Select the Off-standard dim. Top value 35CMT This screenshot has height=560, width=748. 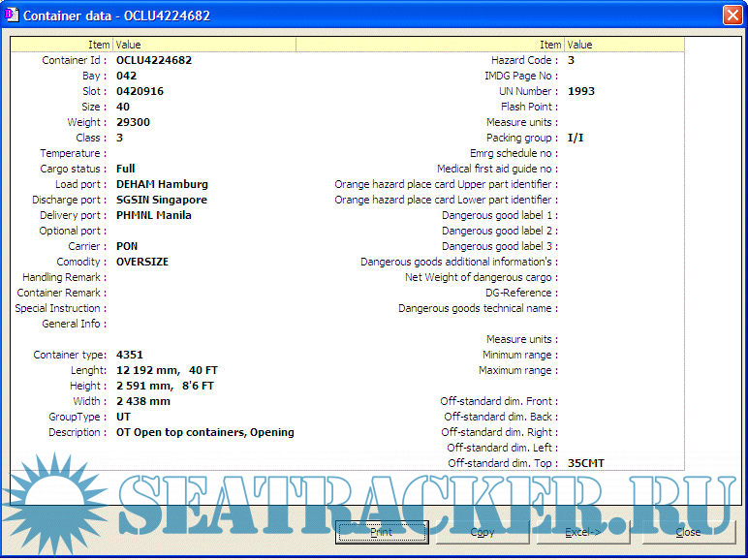pos(585,463)
